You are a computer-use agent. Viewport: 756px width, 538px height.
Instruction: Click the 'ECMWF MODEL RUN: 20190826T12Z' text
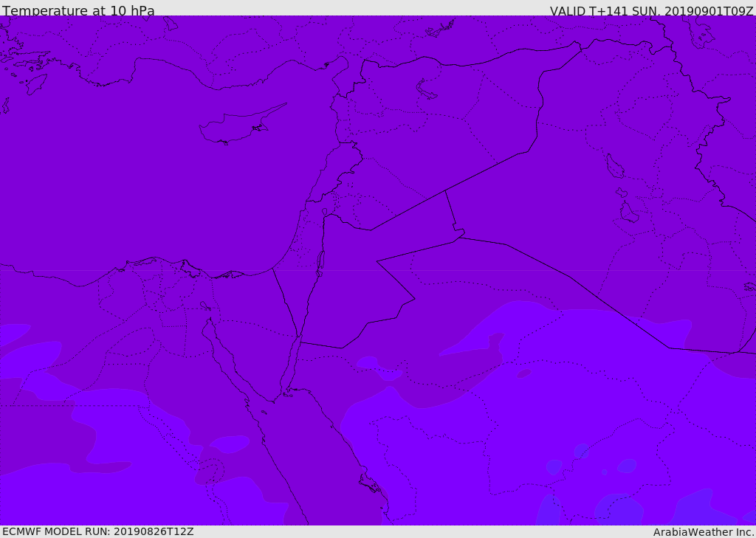(x=98, y=531)
